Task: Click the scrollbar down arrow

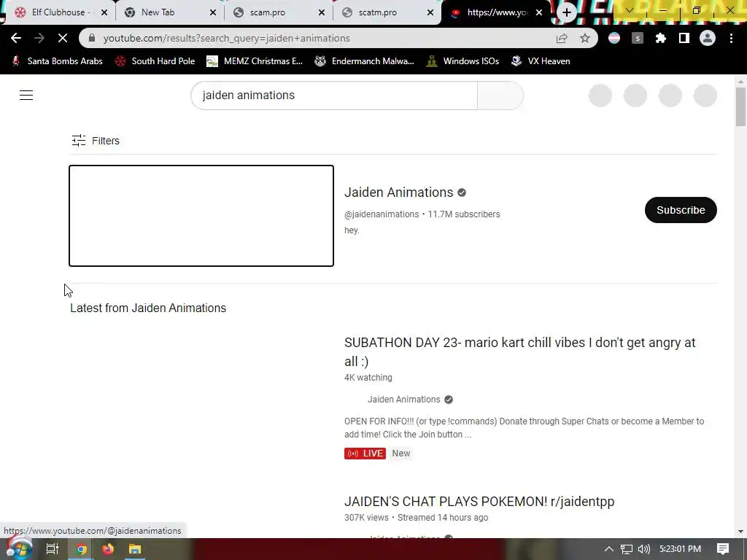Action: (740, 532)
